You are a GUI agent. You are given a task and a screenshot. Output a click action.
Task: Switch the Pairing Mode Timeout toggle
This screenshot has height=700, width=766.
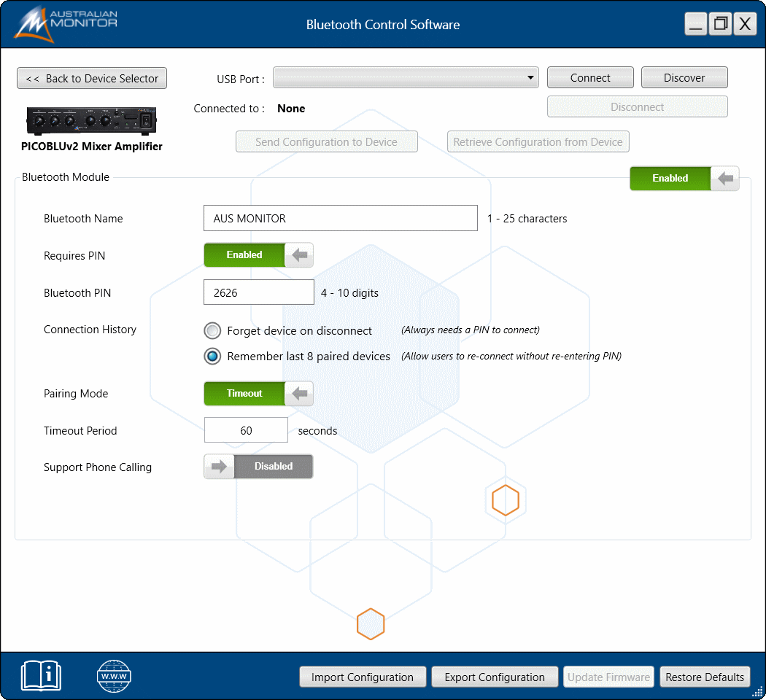tap(258, 394)
